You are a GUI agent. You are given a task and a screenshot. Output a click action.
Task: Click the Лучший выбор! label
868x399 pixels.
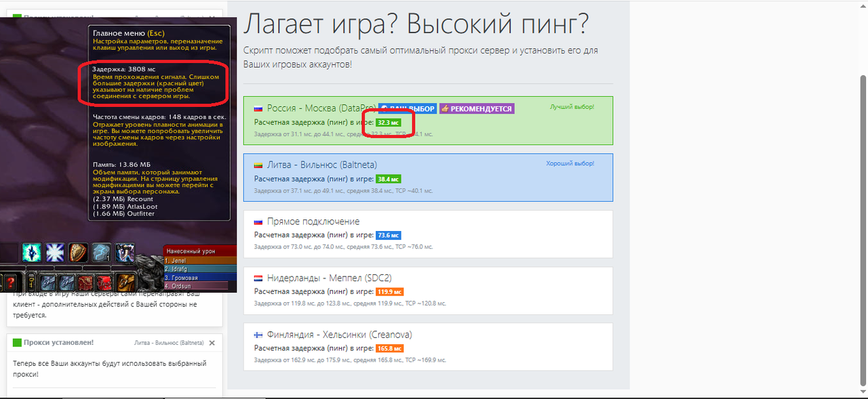click(572, 107)
